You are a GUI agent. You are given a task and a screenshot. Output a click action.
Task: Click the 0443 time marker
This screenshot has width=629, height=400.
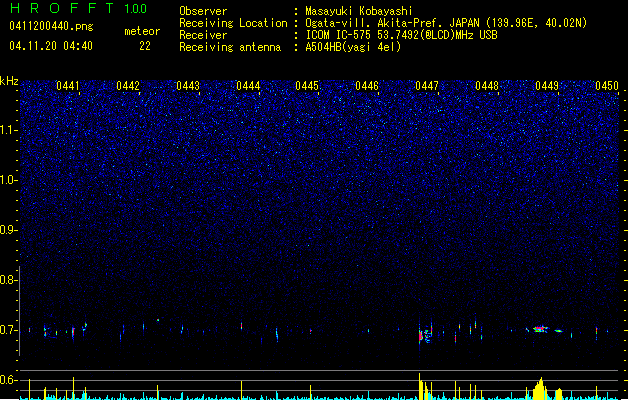point(188,86)
